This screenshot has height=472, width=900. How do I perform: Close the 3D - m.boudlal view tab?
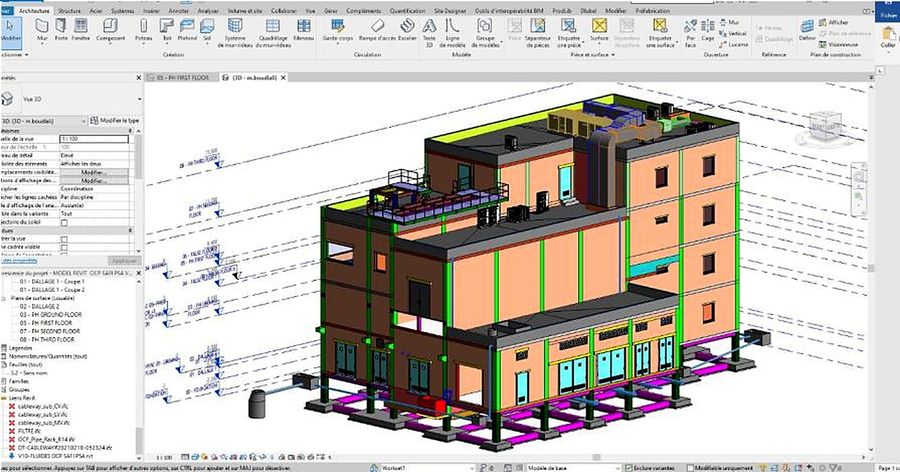pyautogui.click(x=283, y=78)
